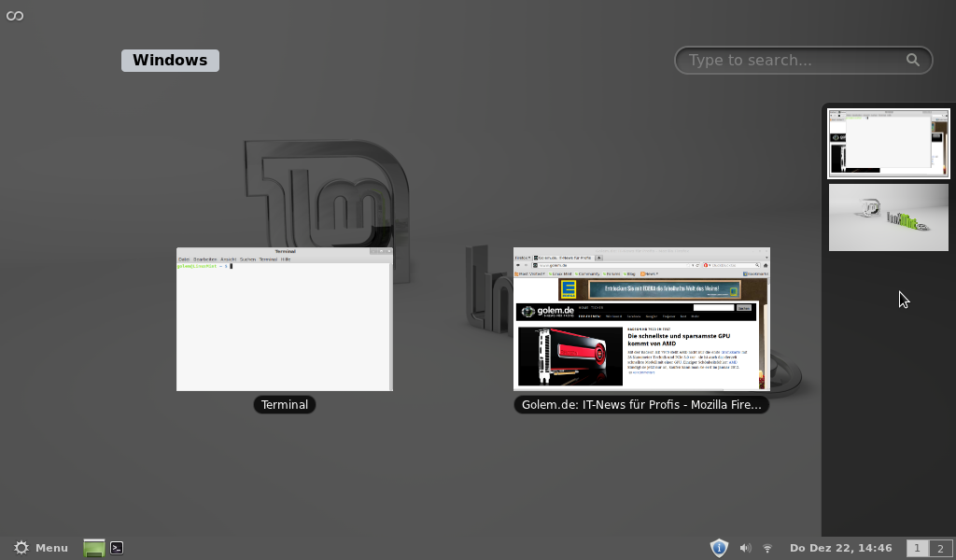Open the orange Firefox menu button
Screen dimensions: 956x560
(x=522, y=258)
